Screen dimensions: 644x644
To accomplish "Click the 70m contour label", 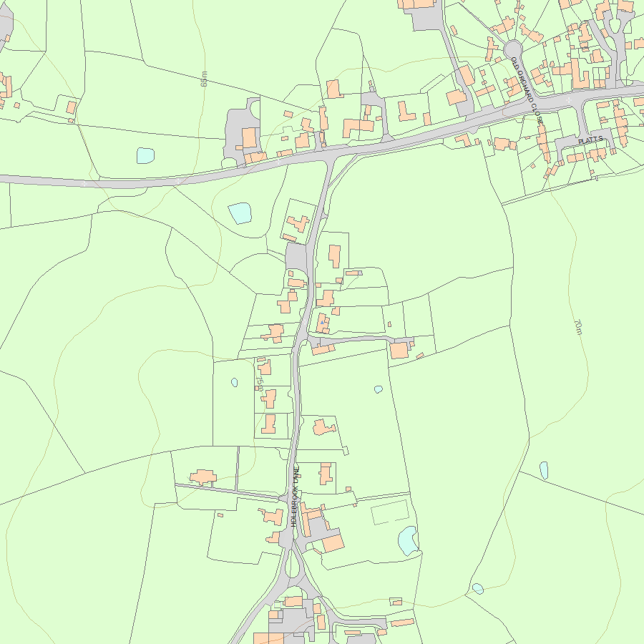I will (578, 326).
